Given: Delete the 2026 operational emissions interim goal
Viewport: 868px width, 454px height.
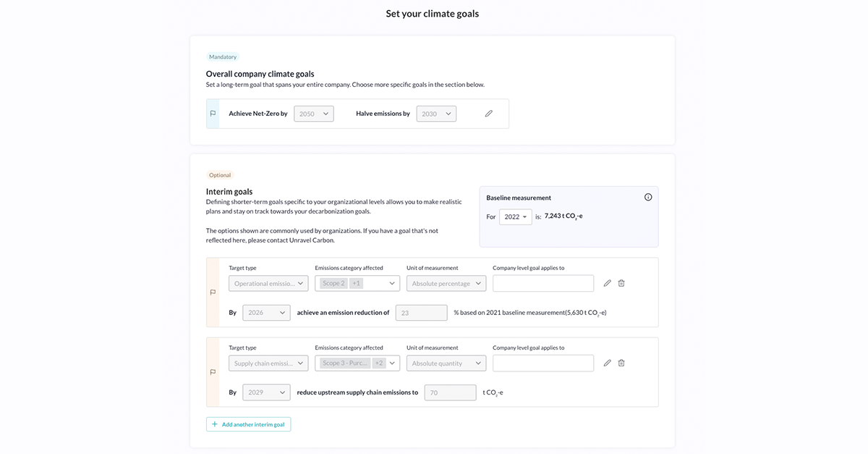Looking at the screenshot, I should click(x=621, y=283).
